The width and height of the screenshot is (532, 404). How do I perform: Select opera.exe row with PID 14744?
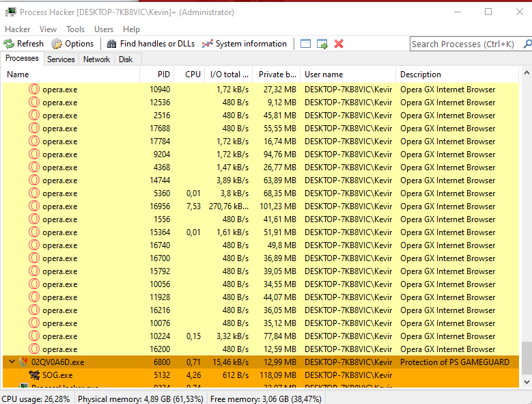click(261, 180)
